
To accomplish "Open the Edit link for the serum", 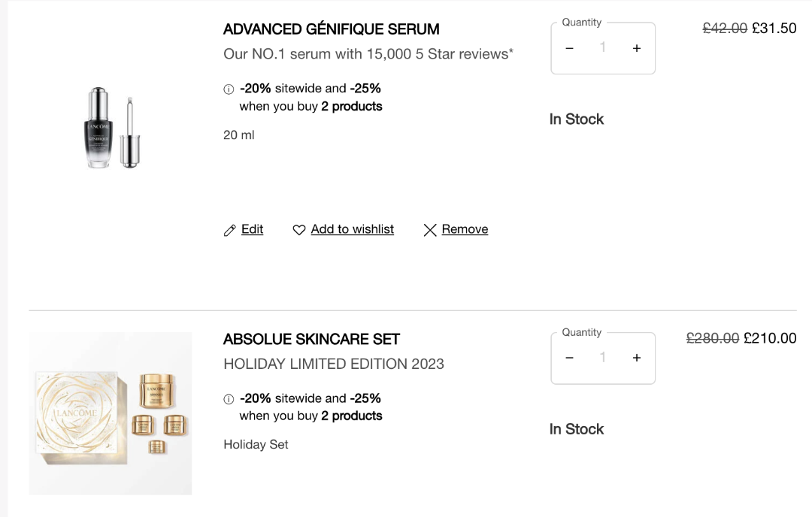I will point(252,229).
